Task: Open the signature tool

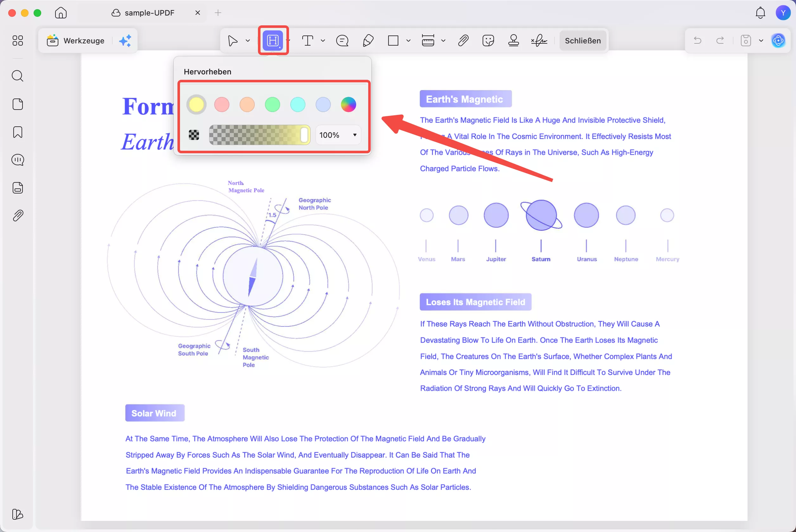Action: tap(539, 41)
